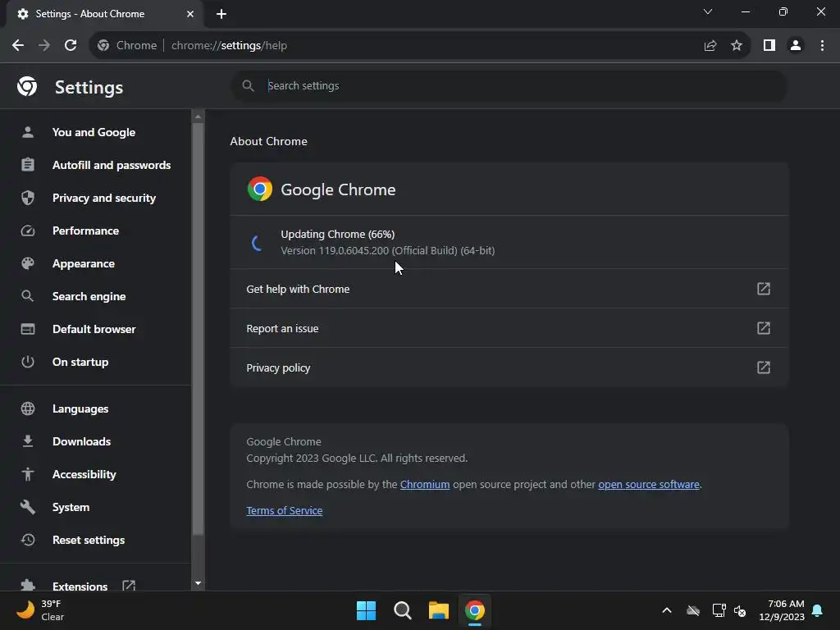Click the Chrome taskbar icon
Screen dimensions: 840x630
(x=475, y=610)
